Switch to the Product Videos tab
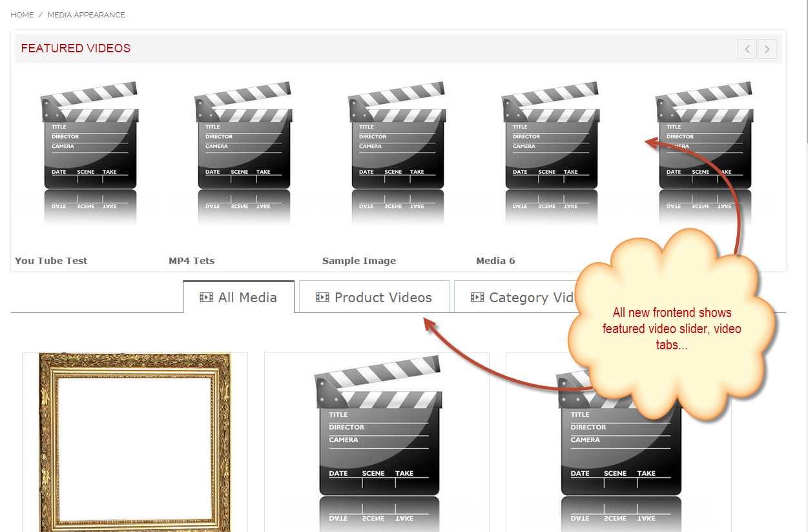This screenshot has width=808, height=532. pos(375,298)
